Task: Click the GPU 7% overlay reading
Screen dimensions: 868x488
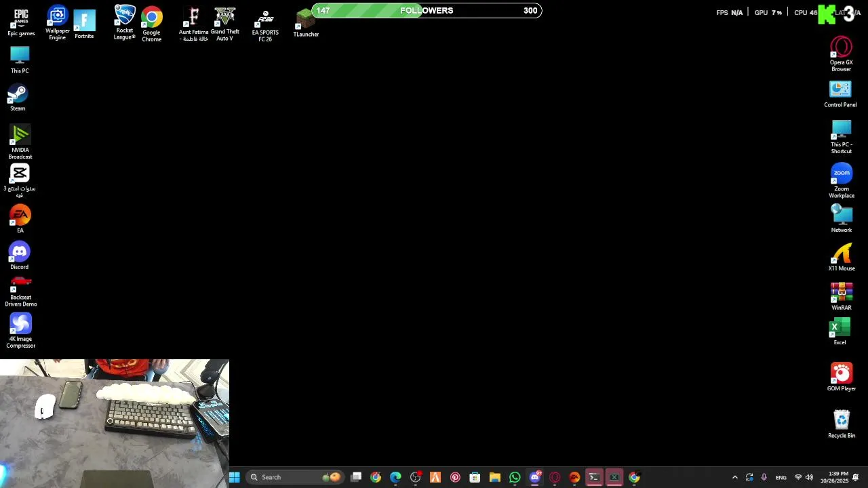Action: coord(768,12)
